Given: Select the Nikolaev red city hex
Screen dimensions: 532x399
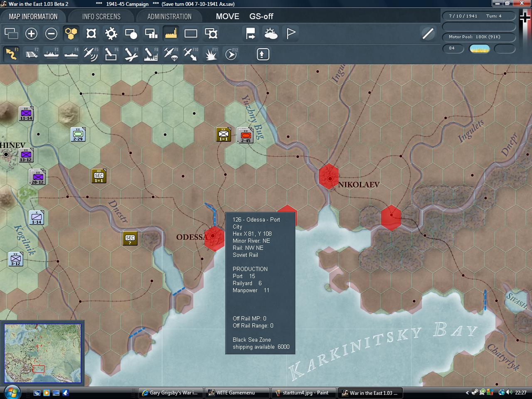Looking at the screenshot, I should tap(329, 177).
